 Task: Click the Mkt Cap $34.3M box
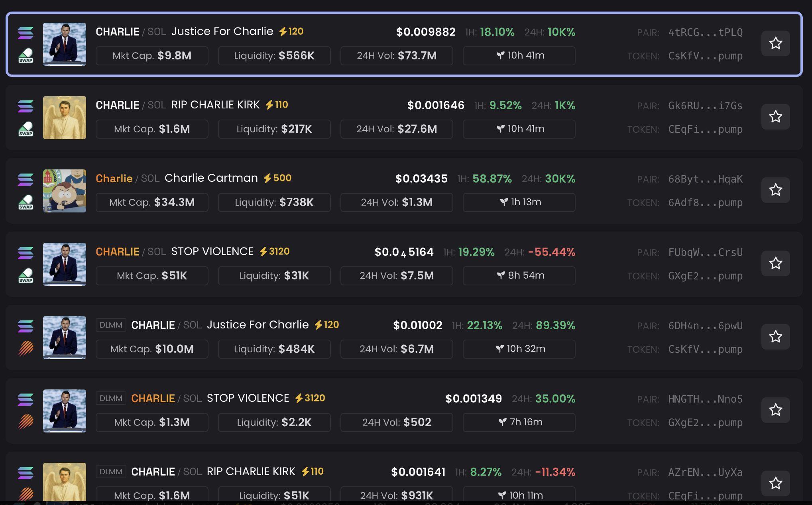[152, 202]
